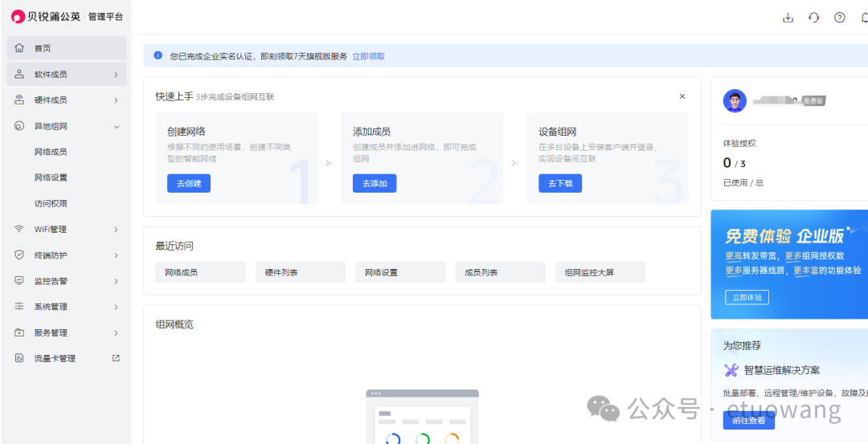Click the 体验授权 label

(x=739, y=143)
